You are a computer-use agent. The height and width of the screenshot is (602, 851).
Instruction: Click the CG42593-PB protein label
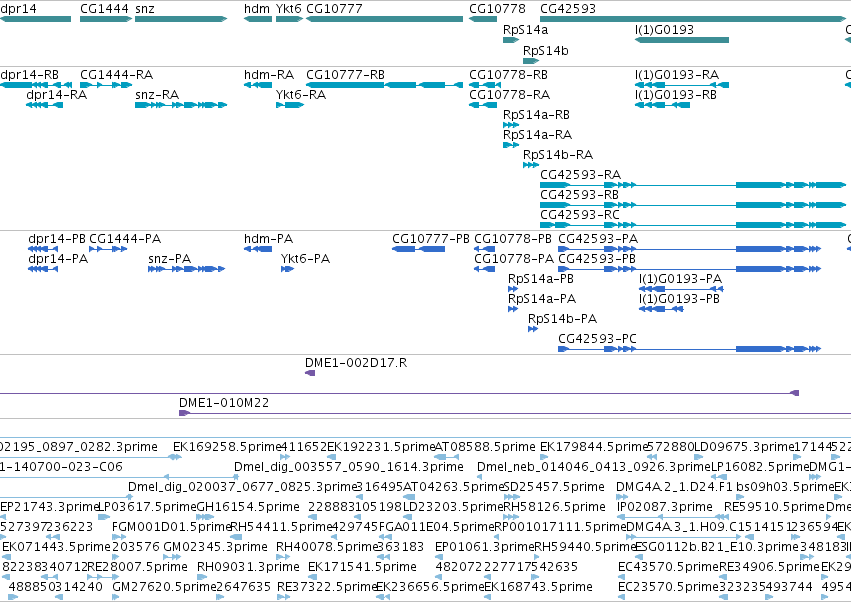597,259
